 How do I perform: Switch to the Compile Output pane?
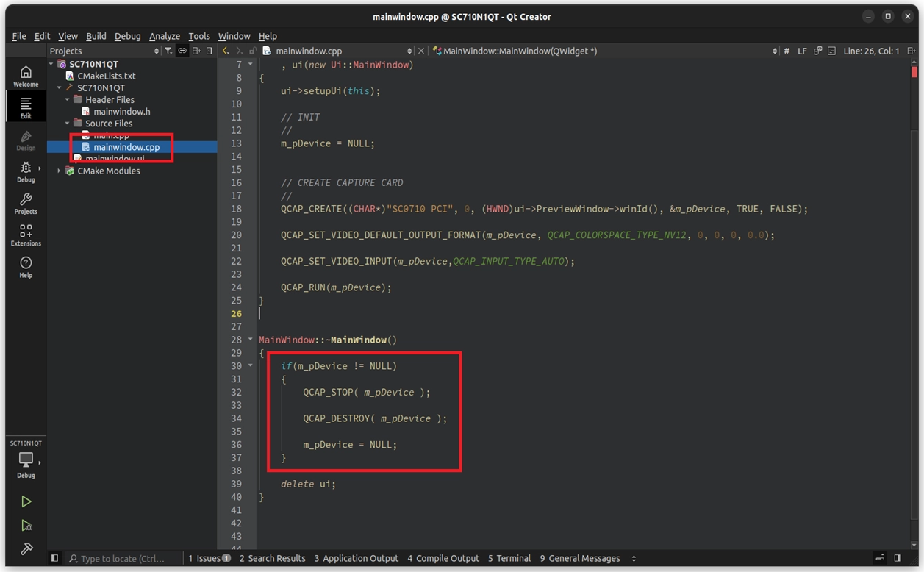[443, 558]
